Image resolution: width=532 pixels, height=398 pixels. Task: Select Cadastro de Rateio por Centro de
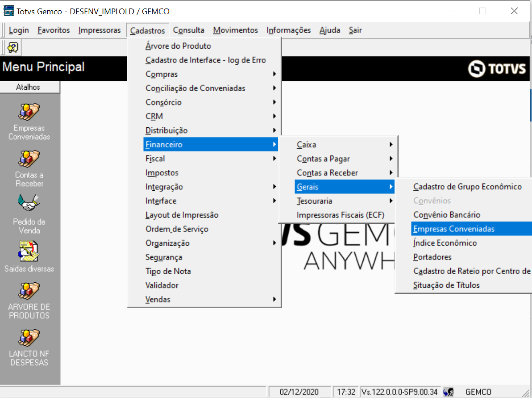tap(471, 271)
